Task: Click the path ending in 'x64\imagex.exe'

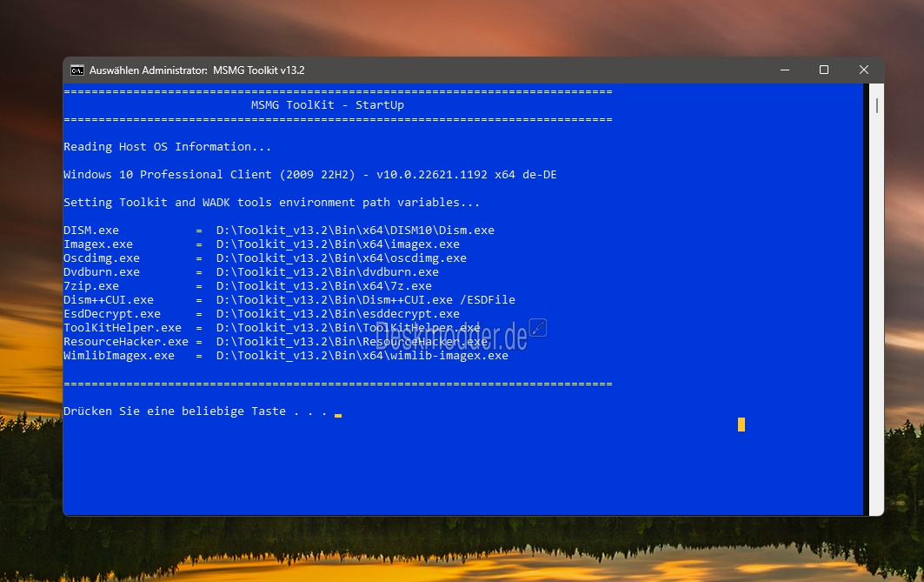Action: pyautogui.click(x=337, y=244)
